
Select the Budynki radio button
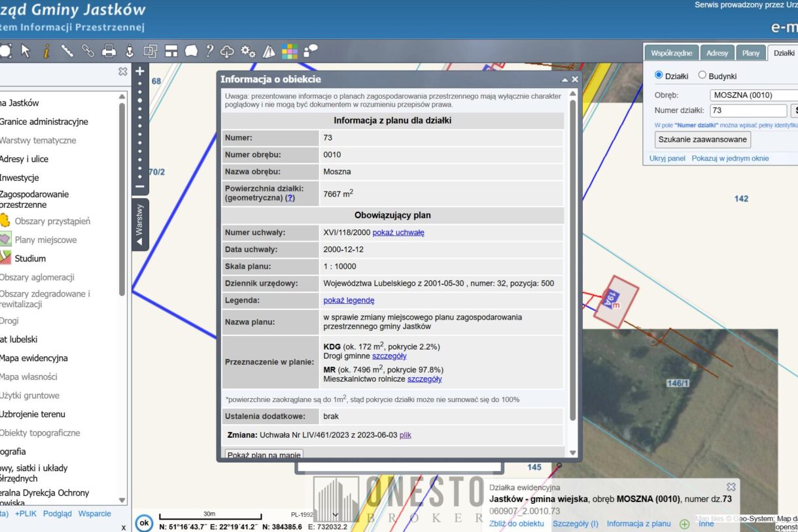(x=703, y=76)
